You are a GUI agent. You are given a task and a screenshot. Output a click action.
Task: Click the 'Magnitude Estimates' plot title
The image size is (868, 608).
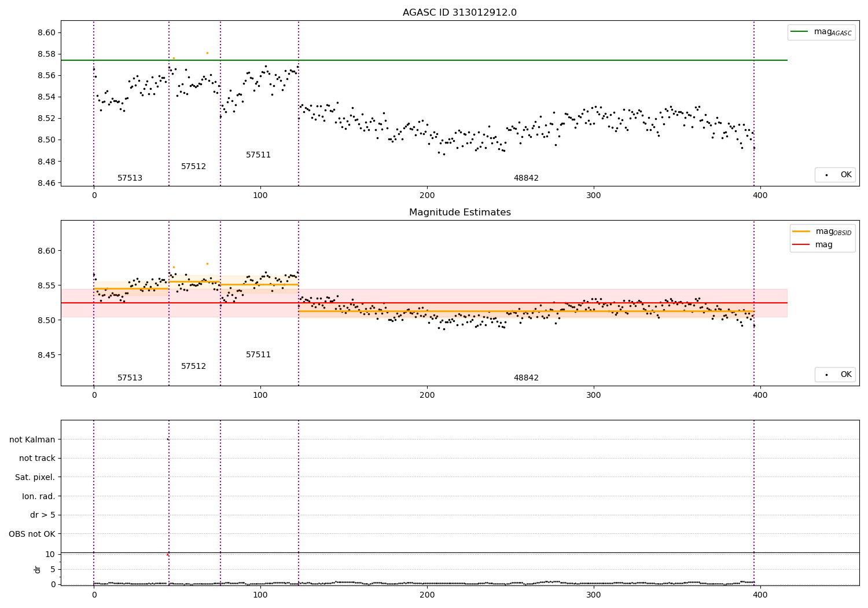(x=459, y=213)
